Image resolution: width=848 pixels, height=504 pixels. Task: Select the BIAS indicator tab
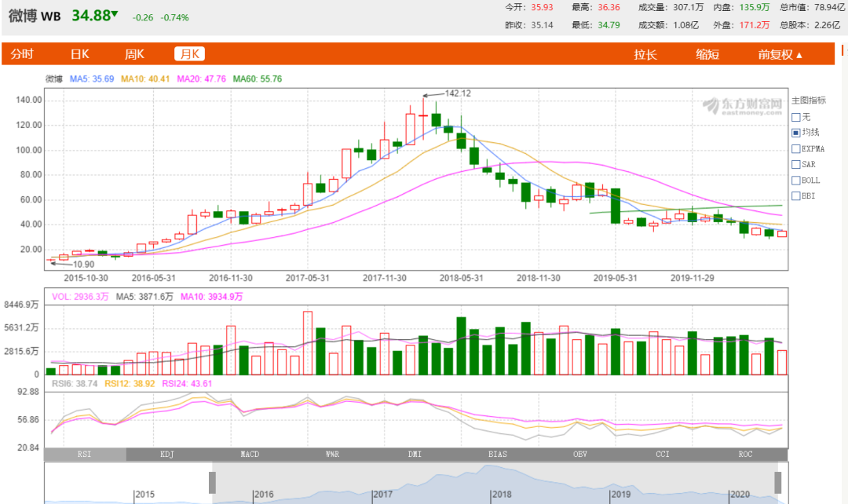coord(498,455)
